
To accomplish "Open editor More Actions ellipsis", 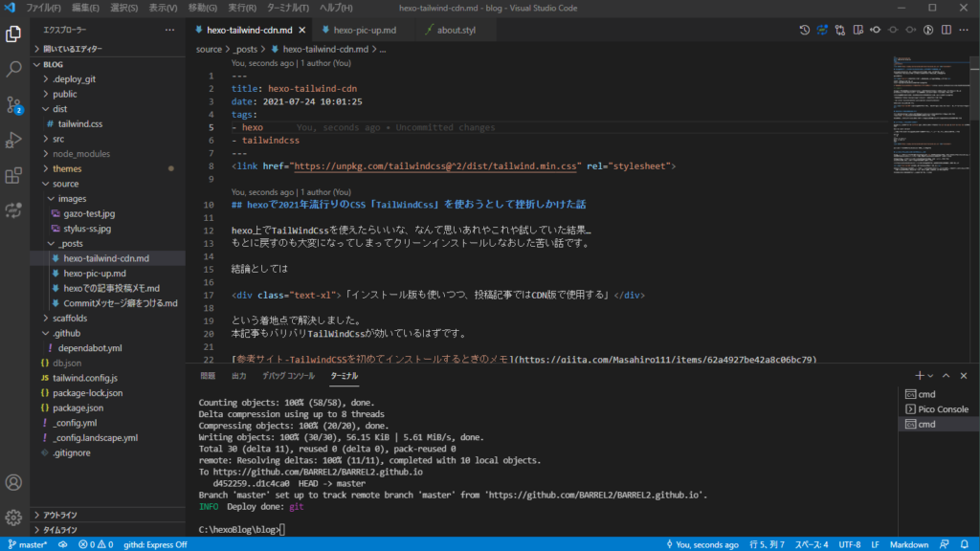I will point(964,30).
